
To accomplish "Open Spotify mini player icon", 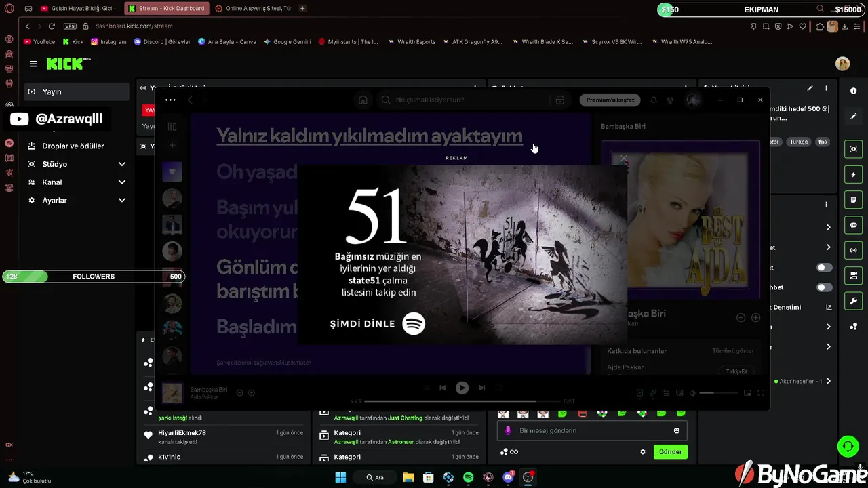I will 747,393.
